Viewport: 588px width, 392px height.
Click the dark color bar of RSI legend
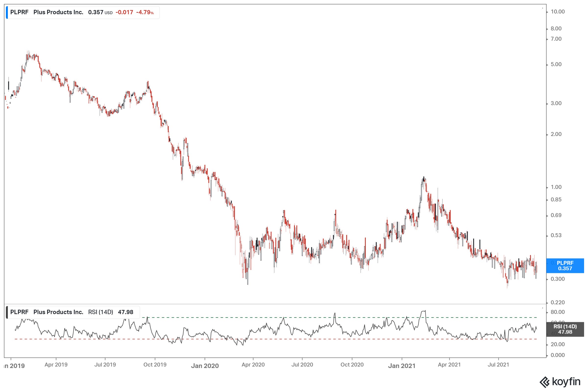coord(7,312)
